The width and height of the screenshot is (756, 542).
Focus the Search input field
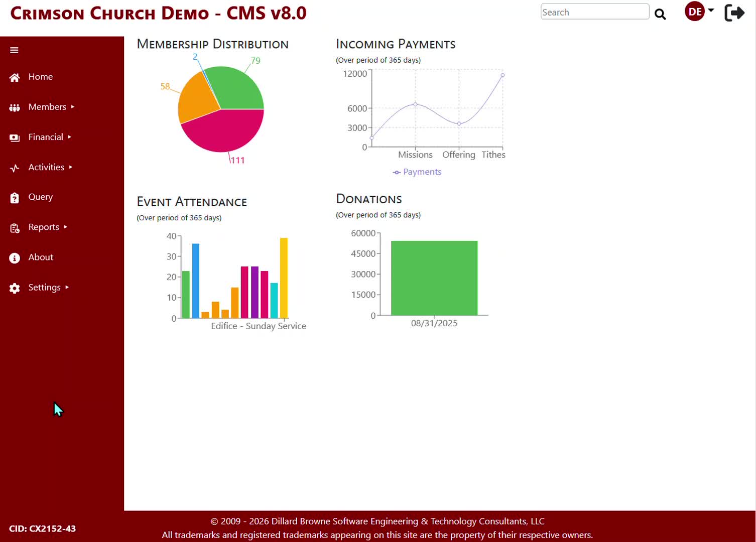(x=594, y=12)
